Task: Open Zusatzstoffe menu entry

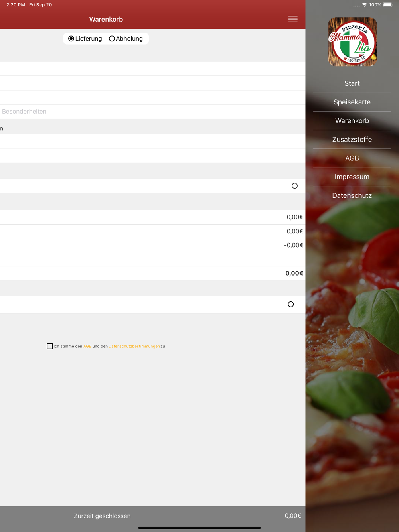Action: pos(352,140)
